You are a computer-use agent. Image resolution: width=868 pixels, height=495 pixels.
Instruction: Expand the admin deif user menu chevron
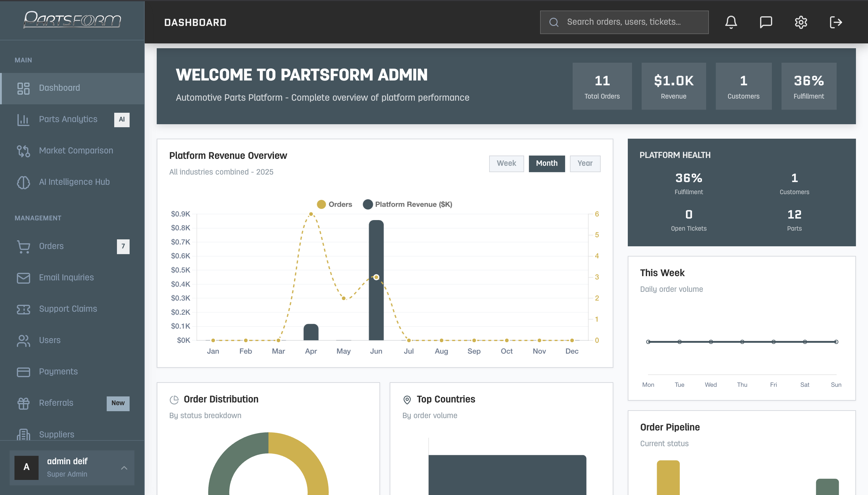pyautogui.click(x=124, y=468)
